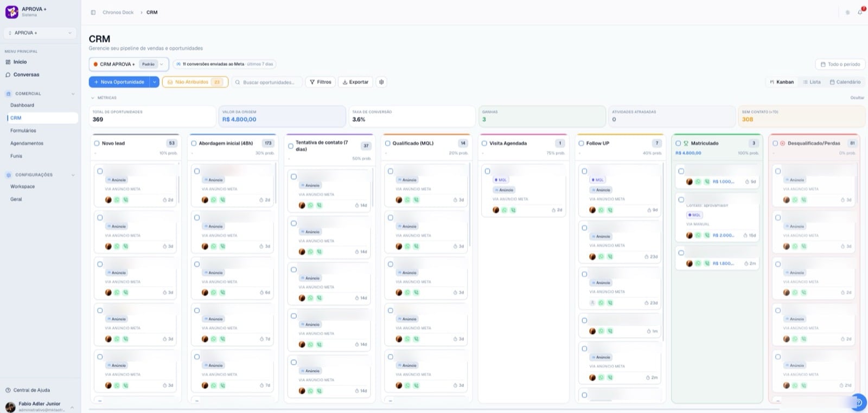The width and height of the screenshot is (868, 413).
Task: Open the settings gear next to Exportar
Action: pos(381,82)
